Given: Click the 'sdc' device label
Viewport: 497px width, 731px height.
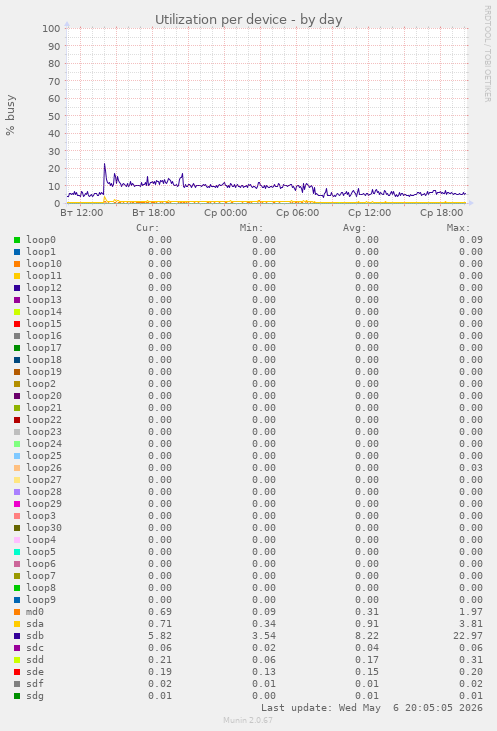Looking at the screenshot, I should point(35,648).
